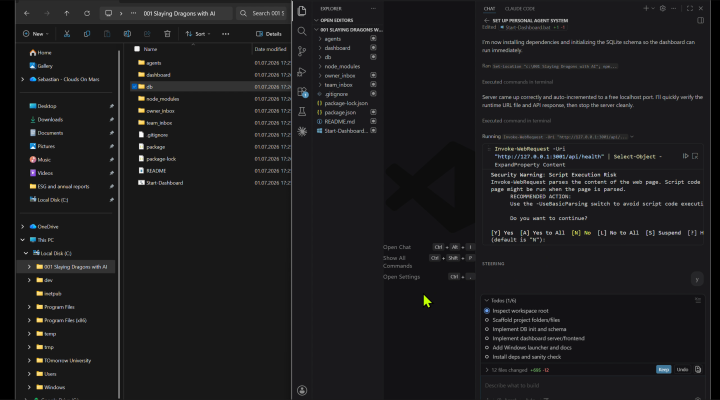
Task: Open the Extensions view in activity bar
Action: [302, 92]
